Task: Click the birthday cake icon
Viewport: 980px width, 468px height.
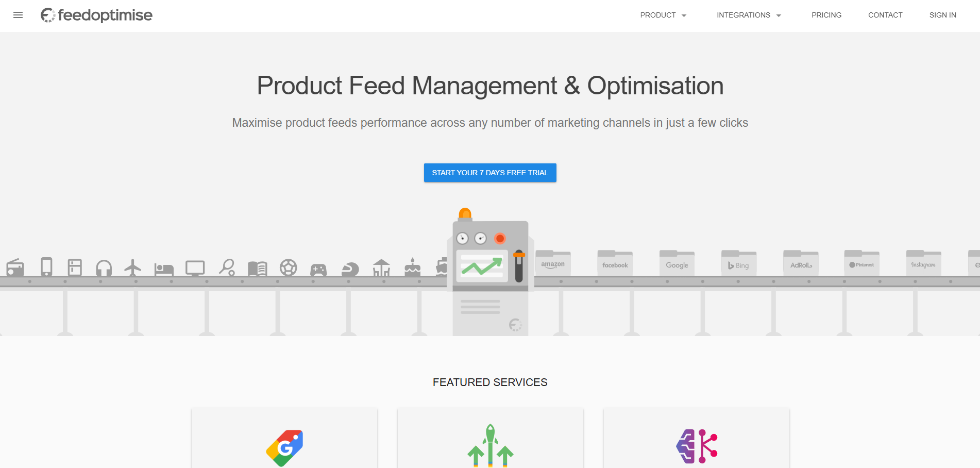Action: tap(412, 267)
